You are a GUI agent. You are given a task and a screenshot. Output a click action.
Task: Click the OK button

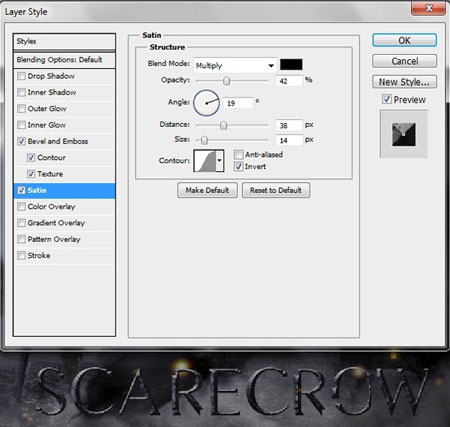point(404,40)
